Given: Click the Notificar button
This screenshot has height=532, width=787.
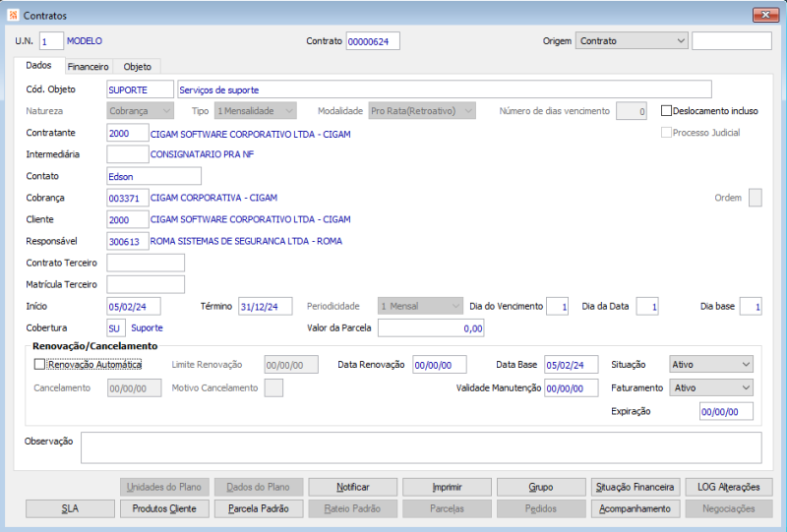Looking at the screenshot, I should (x=353, y=487).
